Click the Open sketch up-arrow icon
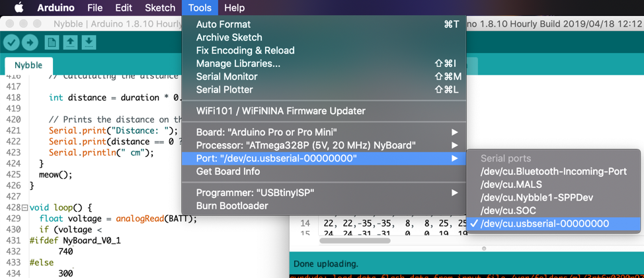Screen dimensions: 644x278 pos(70,42)
